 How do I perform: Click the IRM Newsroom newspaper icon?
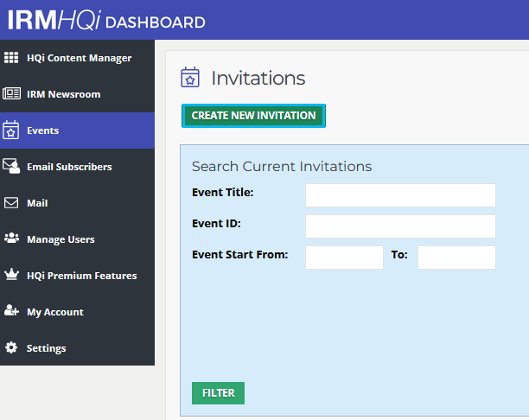[x=11, y=93]
